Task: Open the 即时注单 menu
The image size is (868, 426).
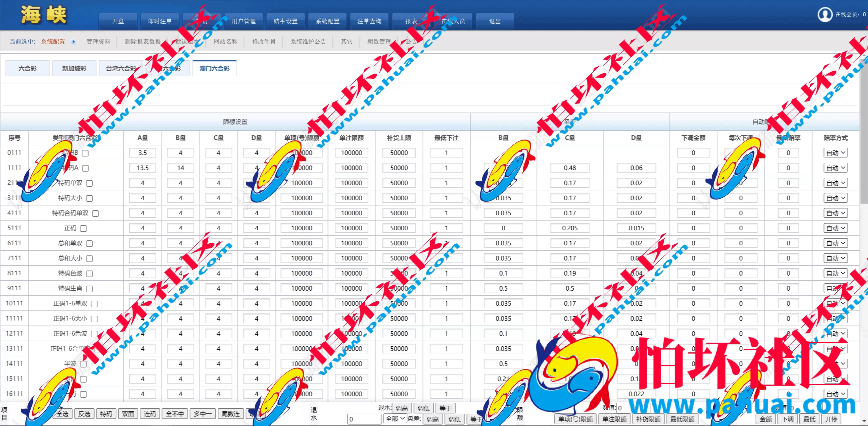Action: click(160, 21)
